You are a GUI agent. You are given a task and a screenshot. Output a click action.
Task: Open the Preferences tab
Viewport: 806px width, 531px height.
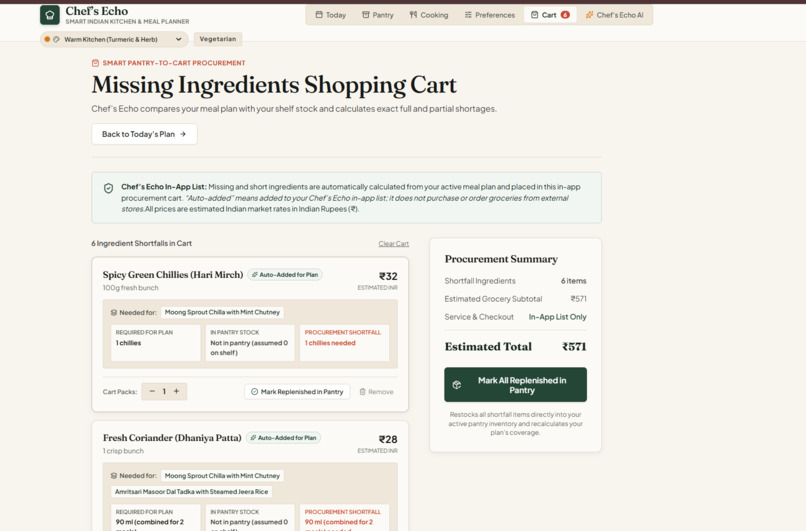pos(489,15)
